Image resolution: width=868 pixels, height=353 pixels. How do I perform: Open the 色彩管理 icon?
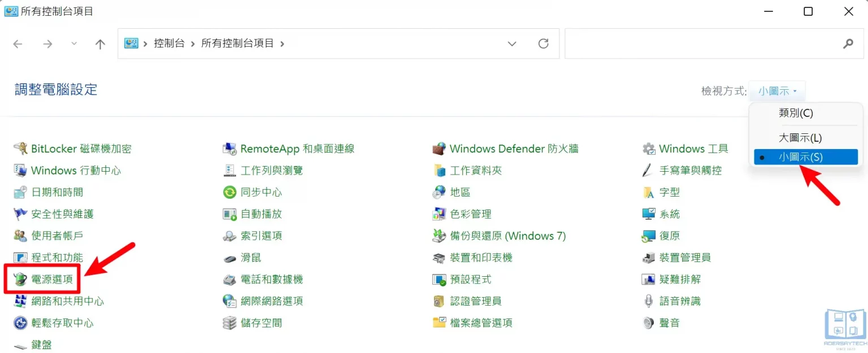pyautogui.click(x=439, y=214)
